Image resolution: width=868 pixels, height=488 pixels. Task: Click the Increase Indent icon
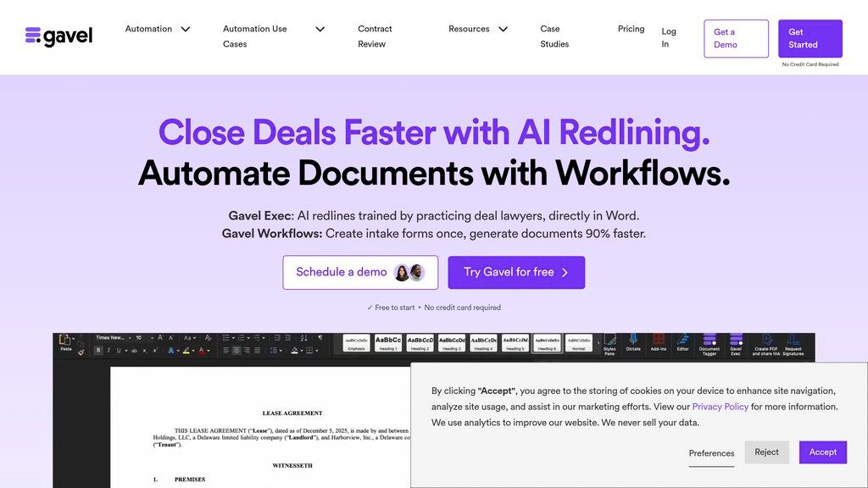pos(288,338)
